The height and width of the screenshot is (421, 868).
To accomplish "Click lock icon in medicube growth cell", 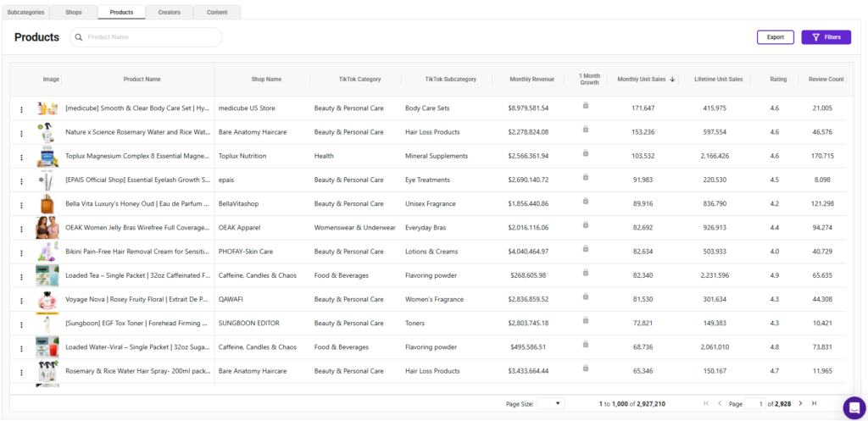I will pyautogui.click(x=586, y=105).
